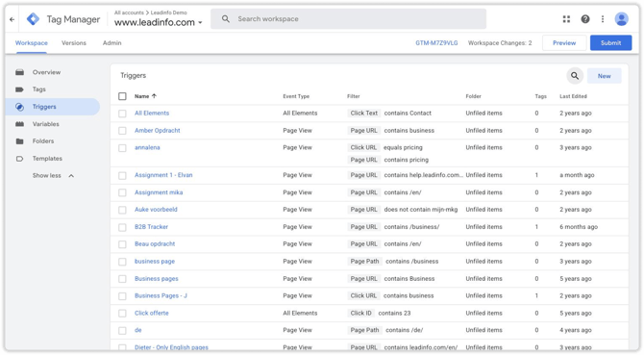Image resolution: width=644 pixels, height=355 pixels.
Task: Check the annalena trigger row
Action: click(122, 148)
